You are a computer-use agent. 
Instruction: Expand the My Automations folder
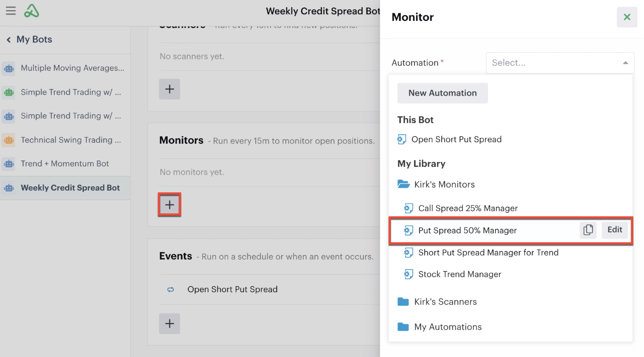pos(439,327)
